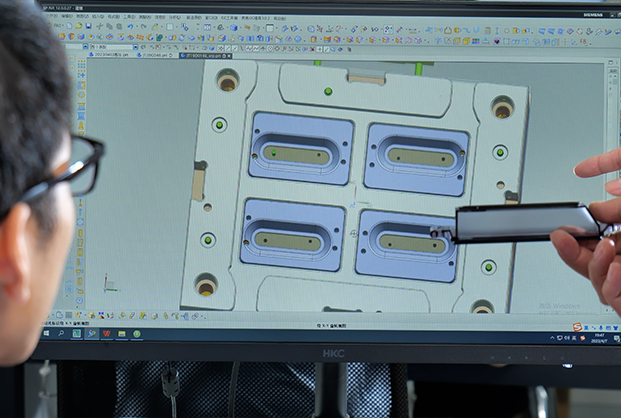Open the dotted grid icon atop resource bar
The width and height of the screenshot is (621, 418).
[81, 63]
